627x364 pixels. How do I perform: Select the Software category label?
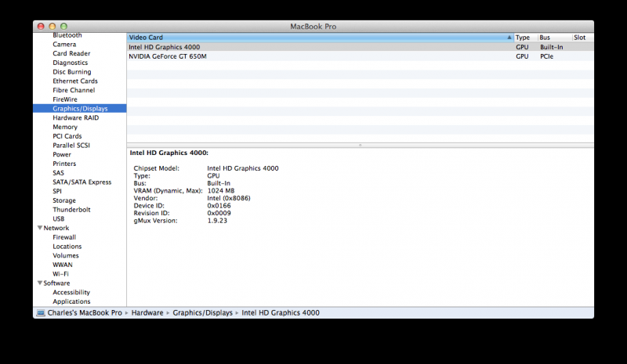pos(56,283)
